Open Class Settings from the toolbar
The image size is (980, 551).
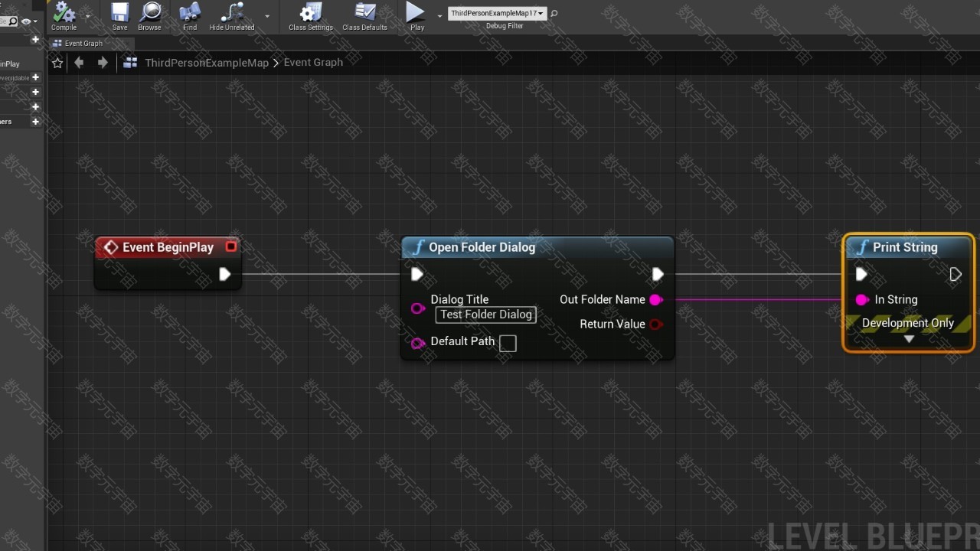[310, 13]
